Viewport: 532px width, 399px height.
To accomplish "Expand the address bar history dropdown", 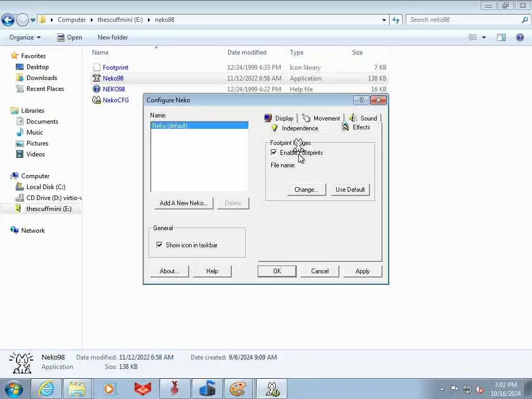I will click(x=384, y=20).
